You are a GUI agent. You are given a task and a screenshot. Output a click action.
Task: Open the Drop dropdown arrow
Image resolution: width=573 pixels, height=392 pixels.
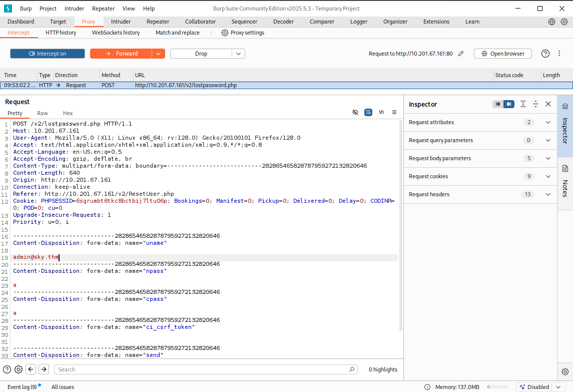(x=238, y=54)
